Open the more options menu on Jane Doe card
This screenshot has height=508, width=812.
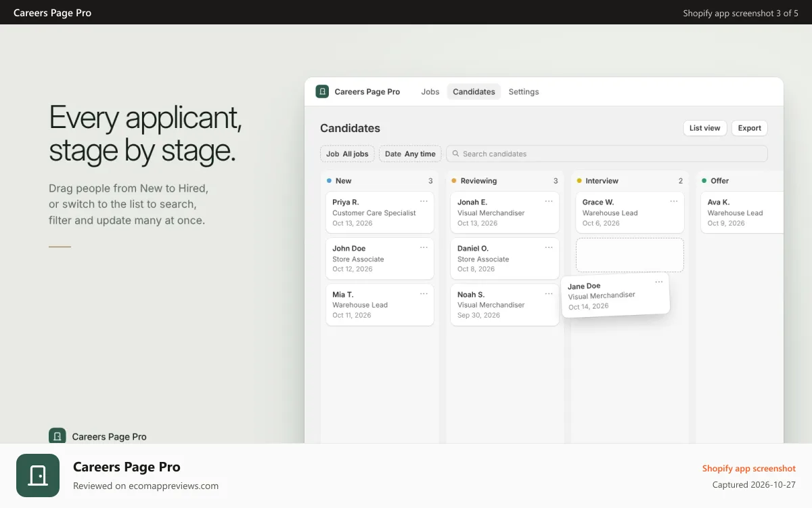pos(659,282)
